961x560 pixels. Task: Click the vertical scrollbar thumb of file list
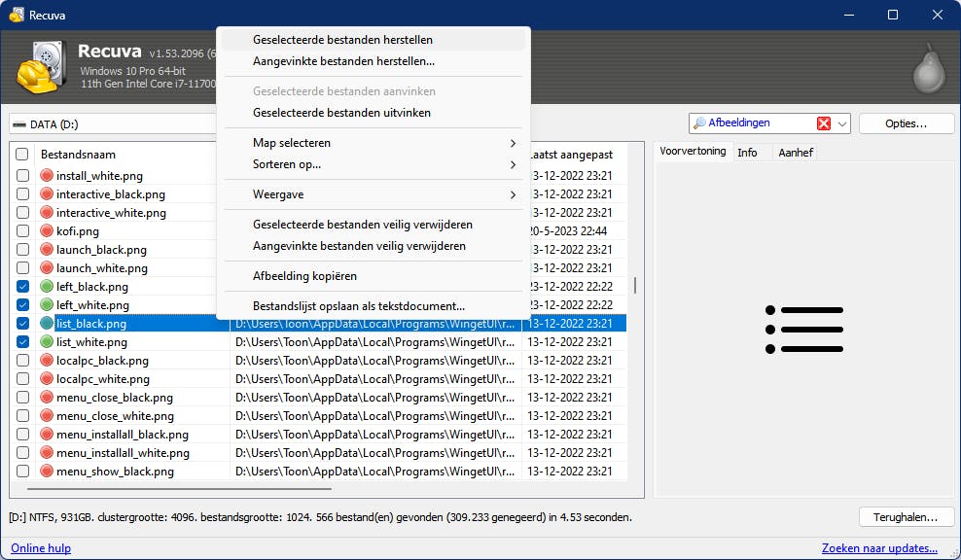tap(635, 285)
